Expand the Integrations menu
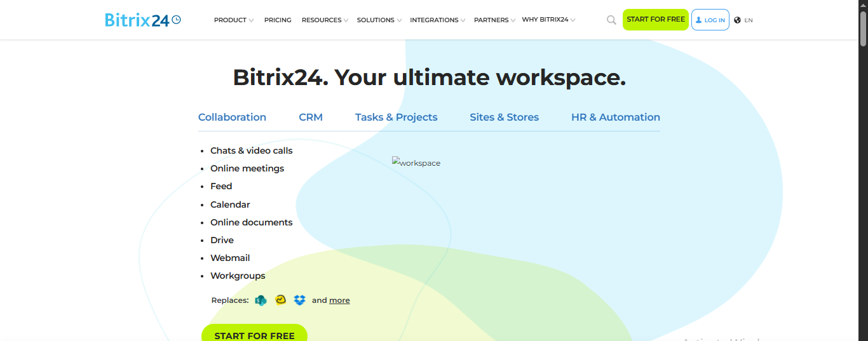The image size is (868, 341). [437, 20]
